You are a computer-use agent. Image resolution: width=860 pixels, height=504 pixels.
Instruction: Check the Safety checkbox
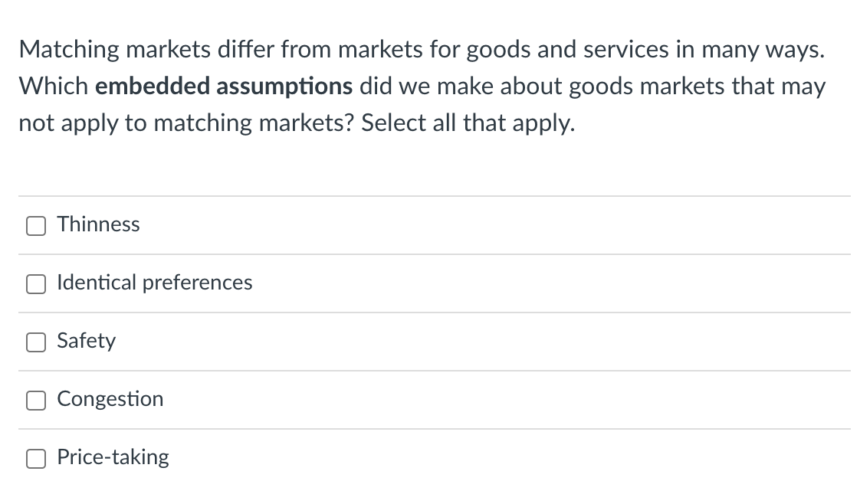click(35, 342)
